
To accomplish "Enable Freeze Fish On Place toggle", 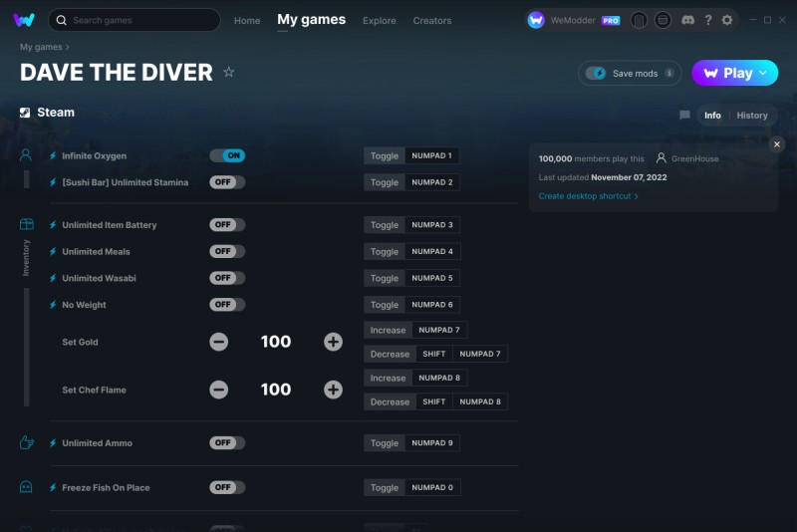I will coord(227,487).
